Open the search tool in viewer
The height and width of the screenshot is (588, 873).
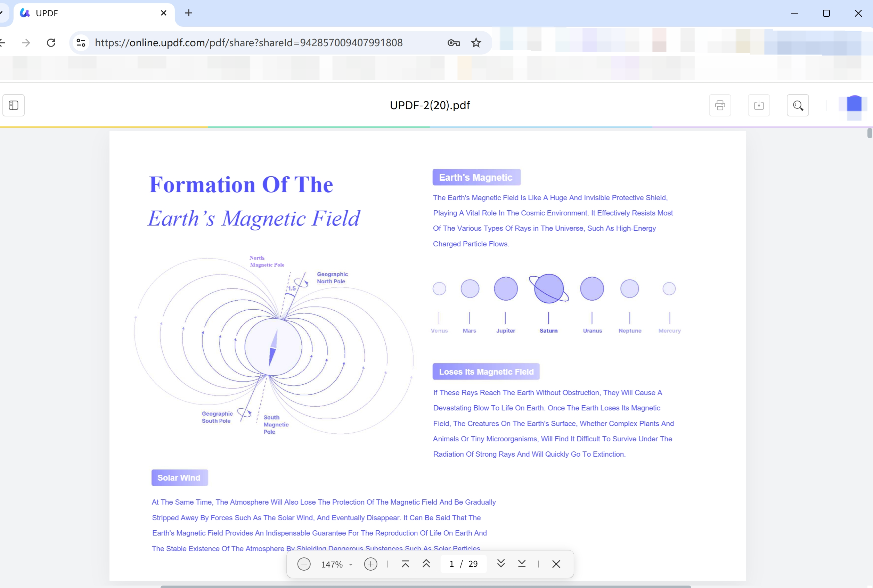pos(798,105)
